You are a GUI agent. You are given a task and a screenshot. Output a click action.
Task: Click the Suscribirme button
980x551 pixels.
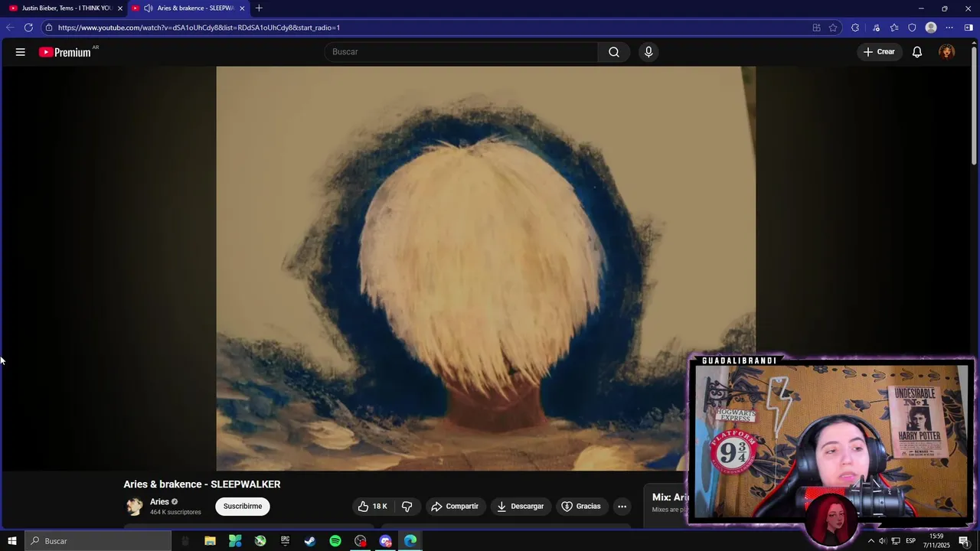243,506
